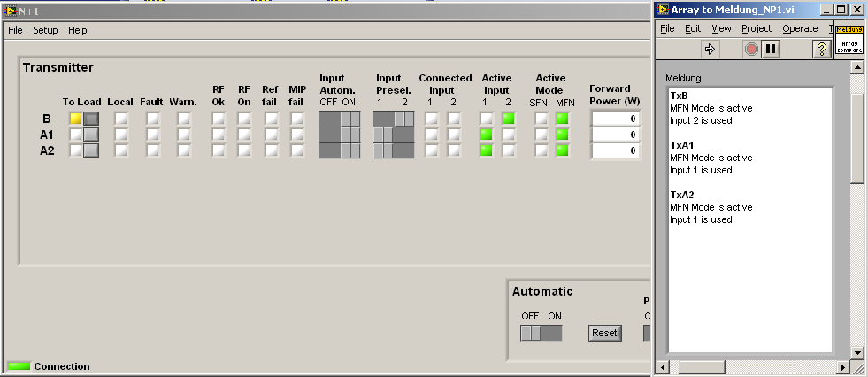Toggle Input Autom. switch for row A2
This screenshot has width=868, height=377.
point(340,150)
